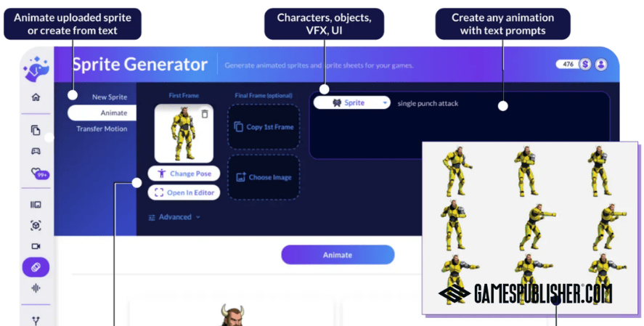Switch to the New Sprite tab
Image resolution: width=644 pixels, height=326 pixels.
tap(110, 97)
